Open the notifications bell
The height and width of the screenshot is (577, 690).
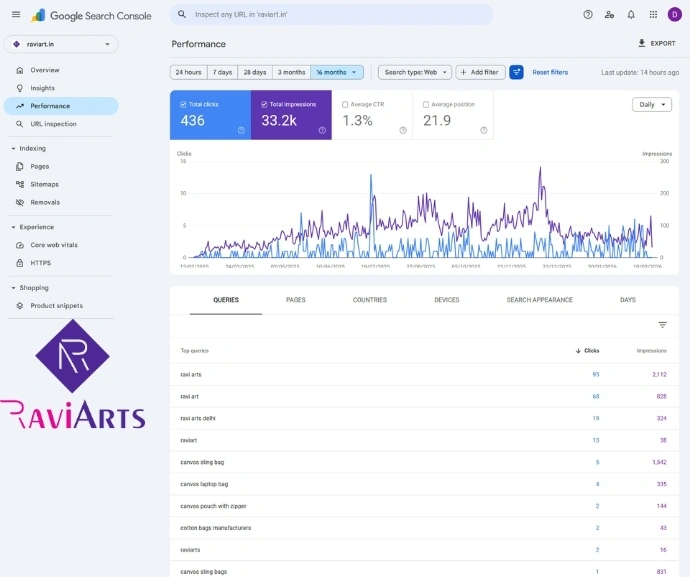pyautogui.click(x=631, y=14)
